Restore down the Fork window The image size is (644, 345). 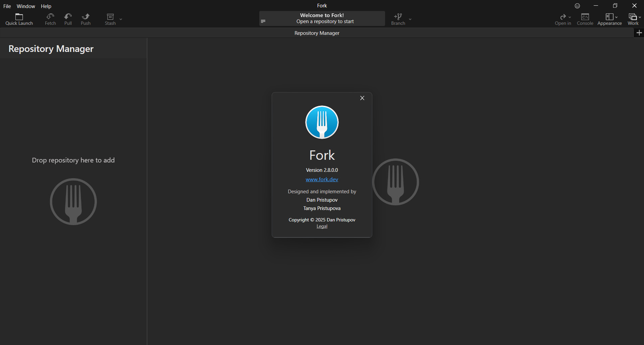pos(615,6)
